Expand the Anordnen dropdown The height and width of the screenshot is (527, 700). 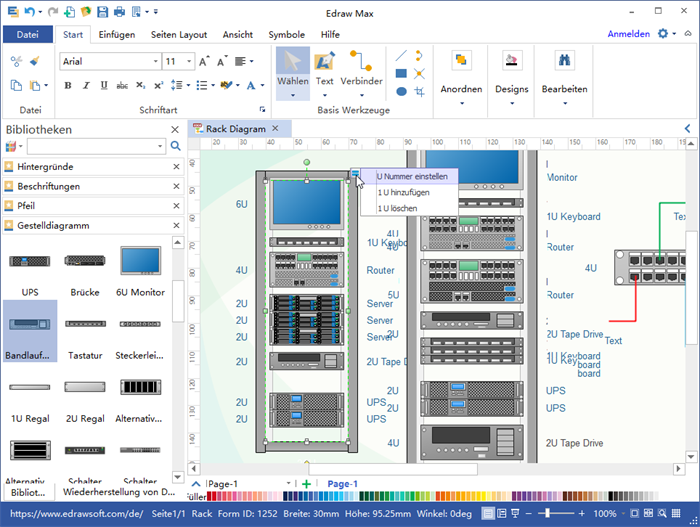[x=461, y=101]
